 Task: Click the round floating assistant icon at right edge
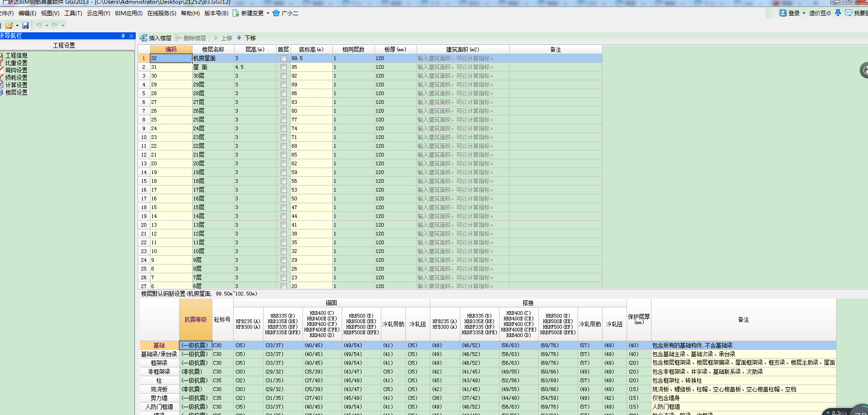(x=864, y=70)
